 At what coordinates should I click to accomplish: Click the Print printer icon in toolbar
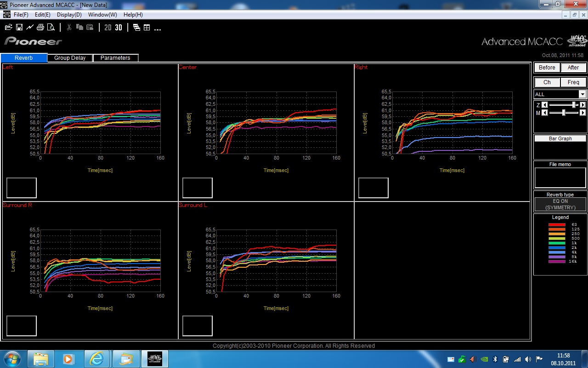[40, 28]
